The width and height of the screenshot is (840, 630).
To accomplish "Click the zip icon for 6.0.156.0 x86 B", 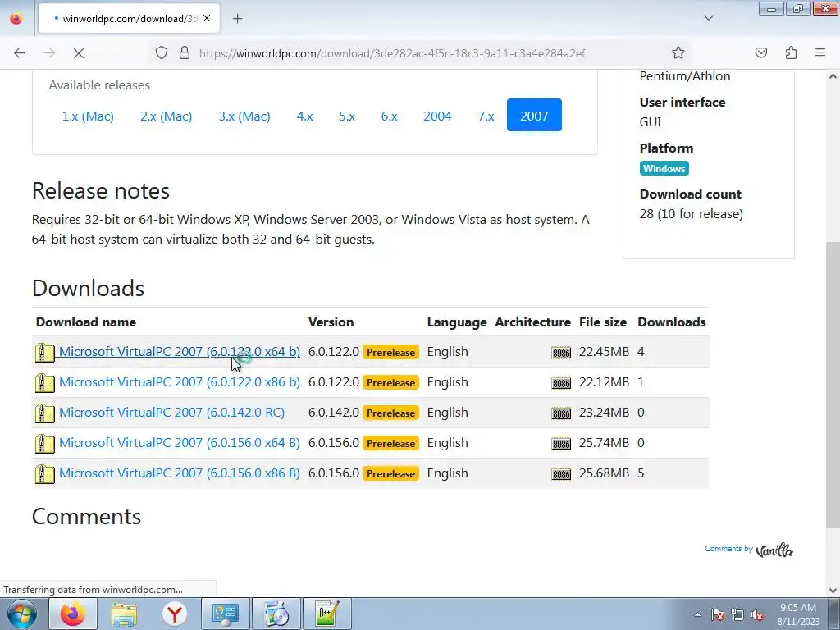I will [x=44, y=473].
